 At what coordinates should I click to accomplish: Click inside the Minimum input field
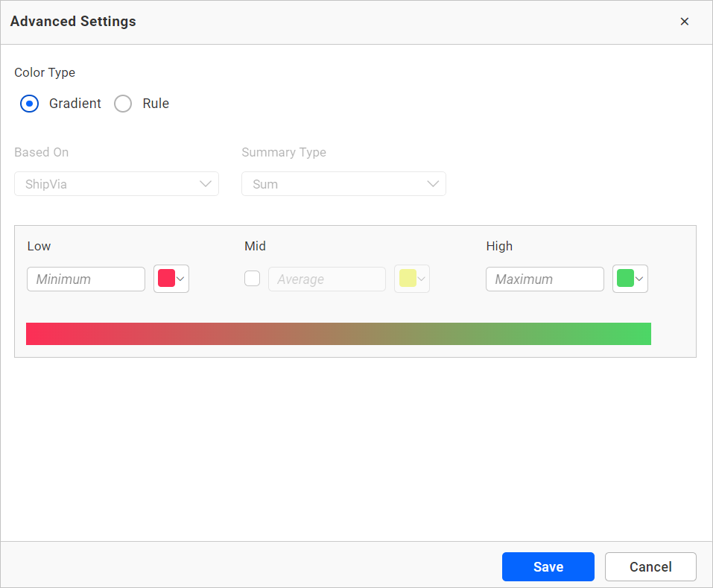tap(86, 279)
